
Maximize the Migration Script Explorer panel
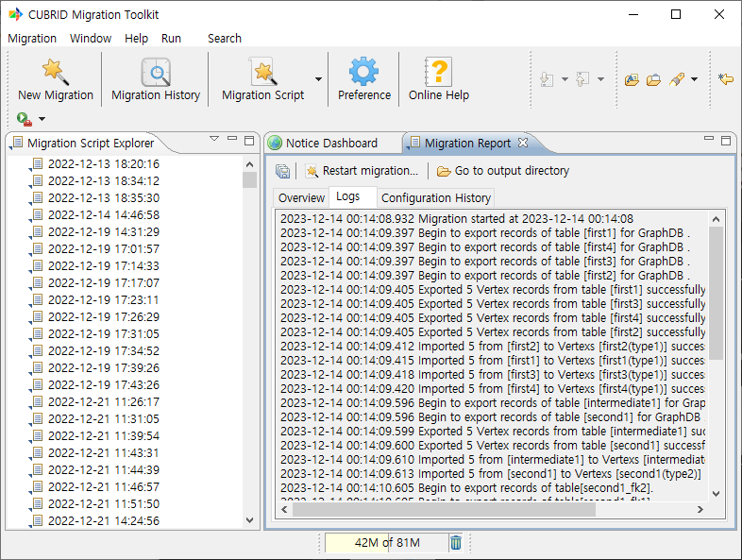(249, 141)
